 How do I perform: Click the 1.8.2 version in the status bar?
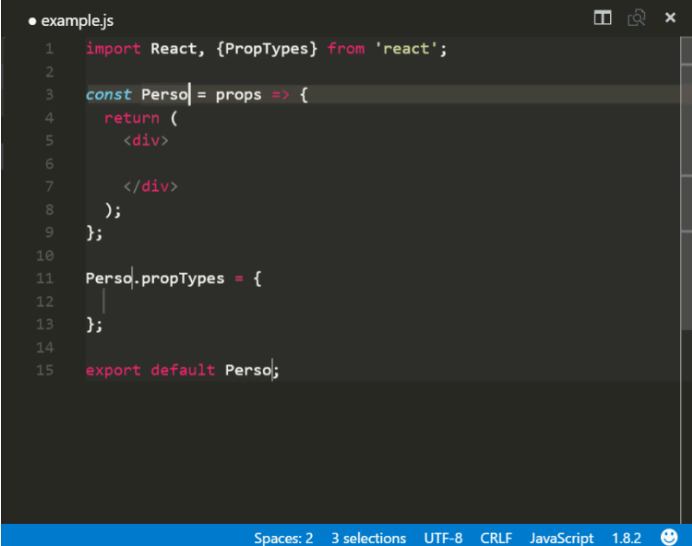pyautogui.click(x=626, y=538)
